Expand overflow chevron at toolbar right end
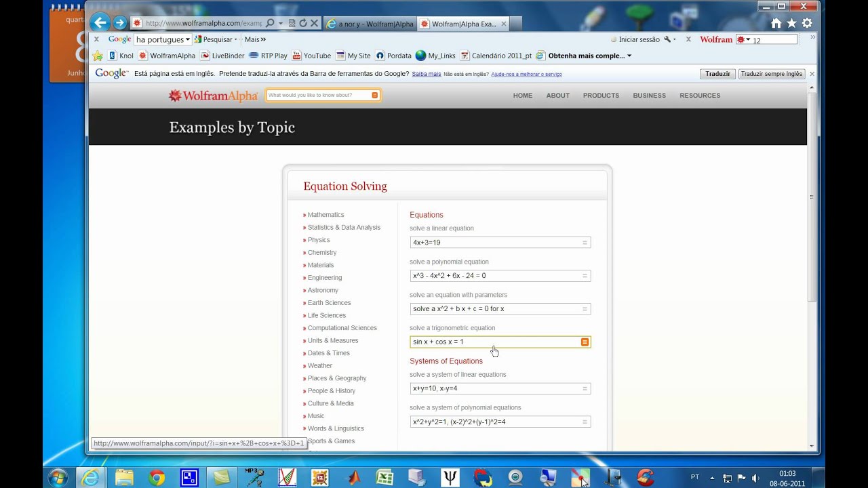This screenshot has height=488, width=868. [812, 37]
